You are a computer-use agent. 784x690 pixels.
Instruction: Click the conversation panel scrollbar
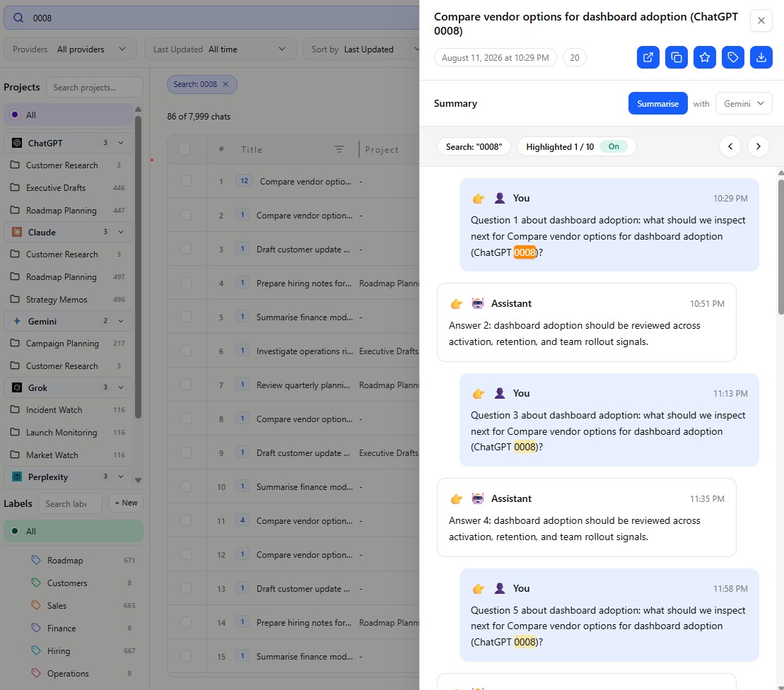780,247
